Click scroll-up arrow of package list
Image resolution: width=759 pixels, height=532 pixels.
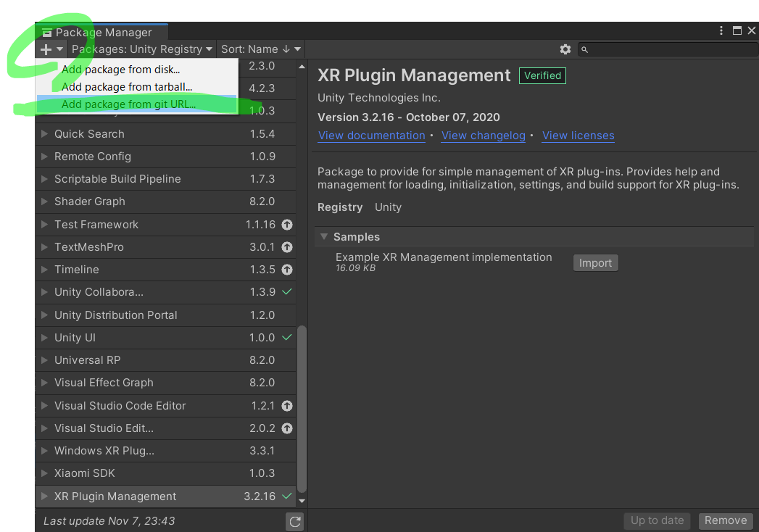(302, 67)
